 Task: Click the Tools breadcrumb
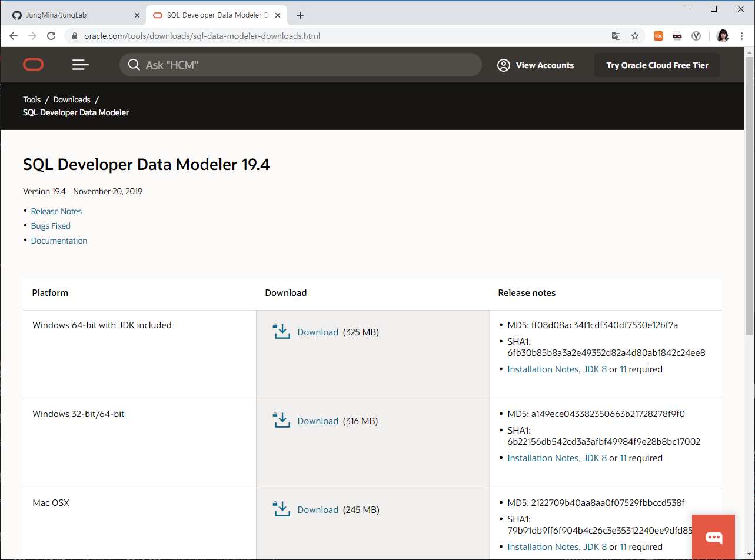32,99
